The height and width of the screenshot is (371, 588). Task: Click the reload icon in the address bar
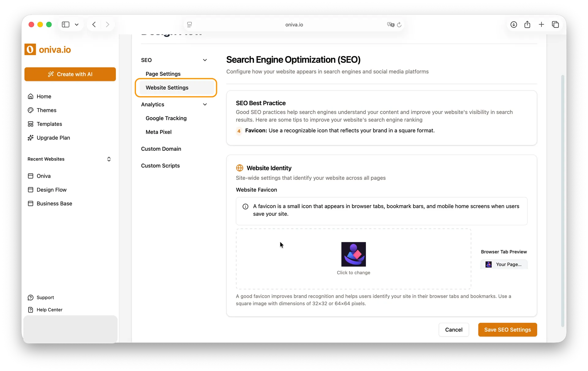click(x=400, y=25)
